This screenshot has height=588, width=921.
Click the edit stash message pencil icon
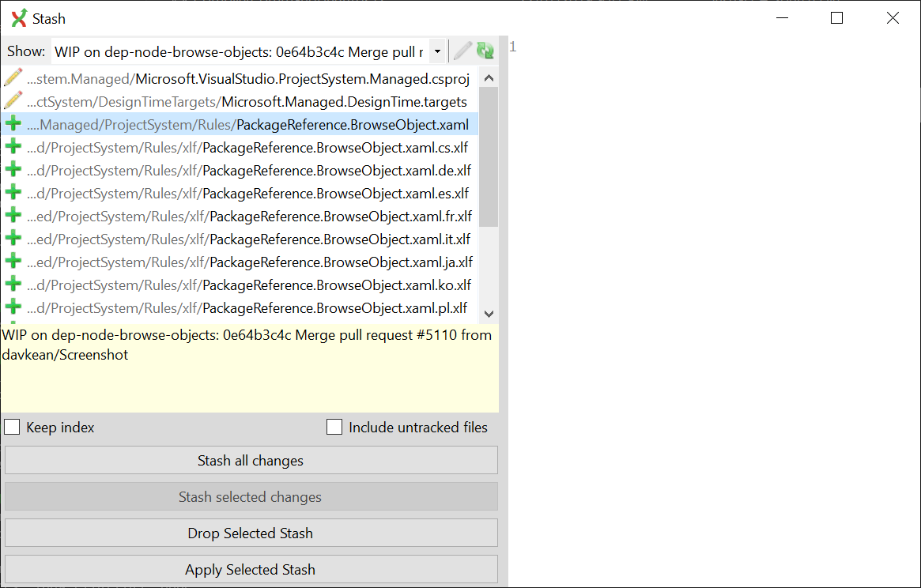click(x=462, y=50)
